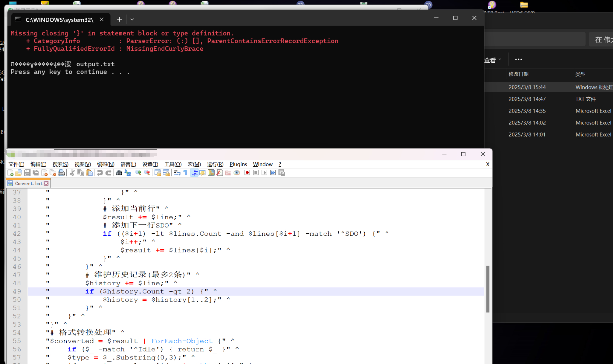The image size is (613, 364).
Task: Open the ? help menu
Action: pos(280,164)
